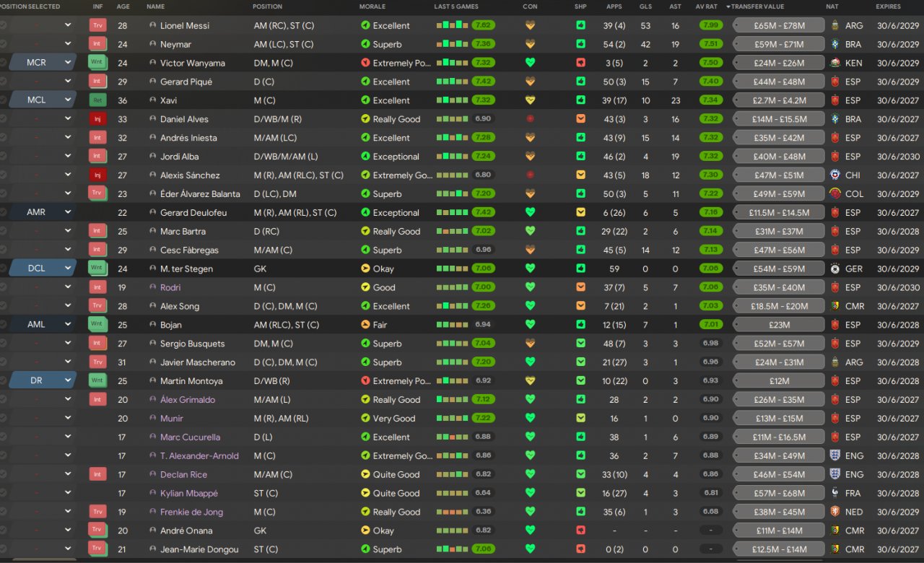Click the Cameroon flag on Alex Song's row
The width and height of the screenshot is (924, 563).
pyautogui.click(x=835, y=306)
